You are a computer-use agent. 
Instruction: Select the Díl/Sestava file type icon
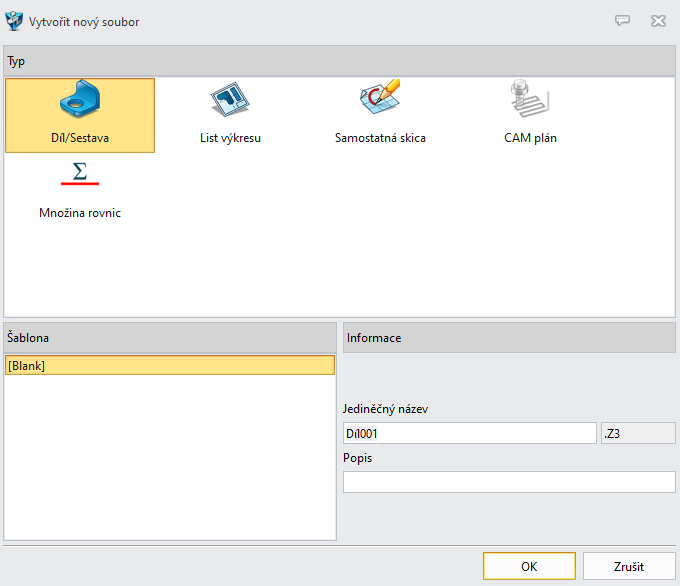point(80,99)
